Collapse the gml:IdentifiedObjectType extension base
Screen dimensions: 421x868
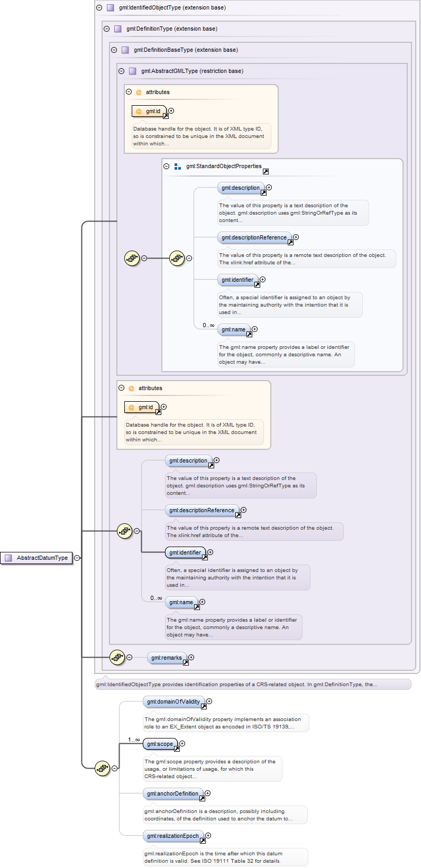coord(99,8)
